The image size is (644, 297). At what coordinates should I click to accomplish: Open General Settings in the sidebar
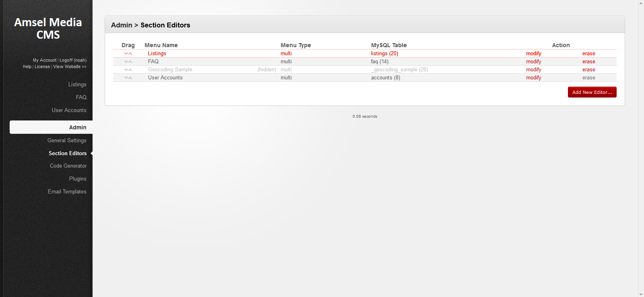click(67, 141)
